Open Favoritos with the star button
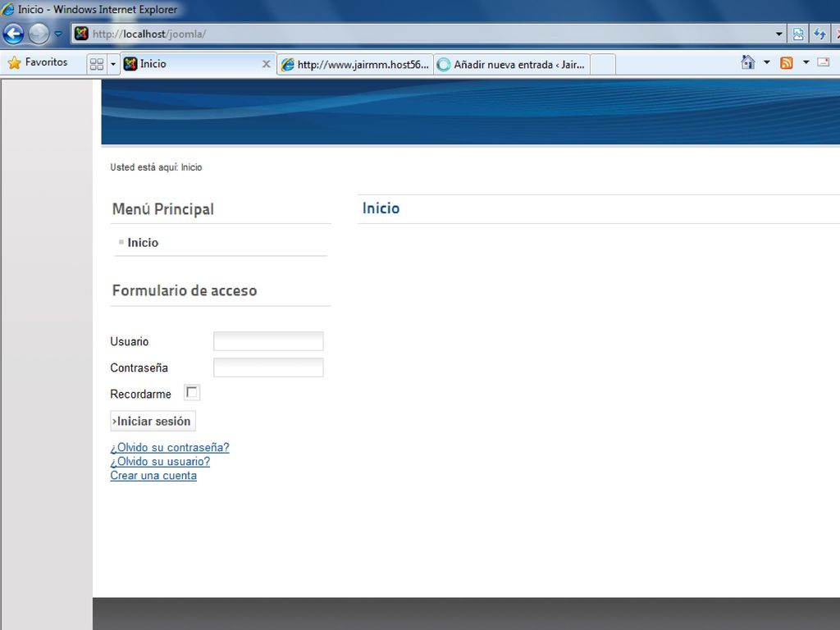Screen dimensions: 840x630 pos(38,62)
